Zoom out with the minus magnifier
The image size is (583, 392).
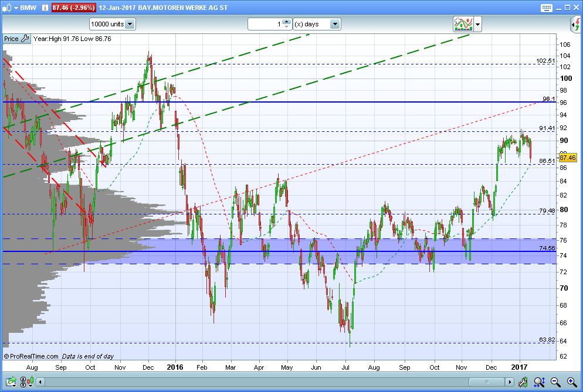point(555,381)
